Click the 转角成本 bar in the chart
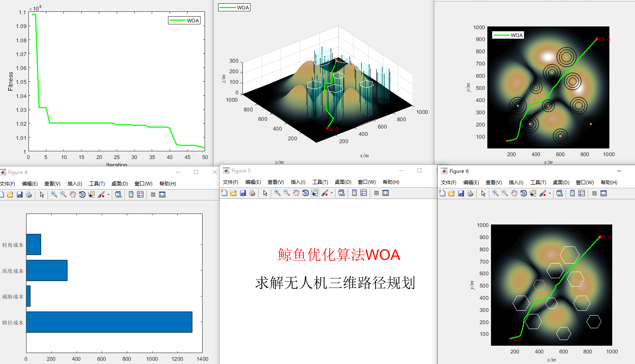The width and height of the screenshot is (635, 364). tap(34, 244)
